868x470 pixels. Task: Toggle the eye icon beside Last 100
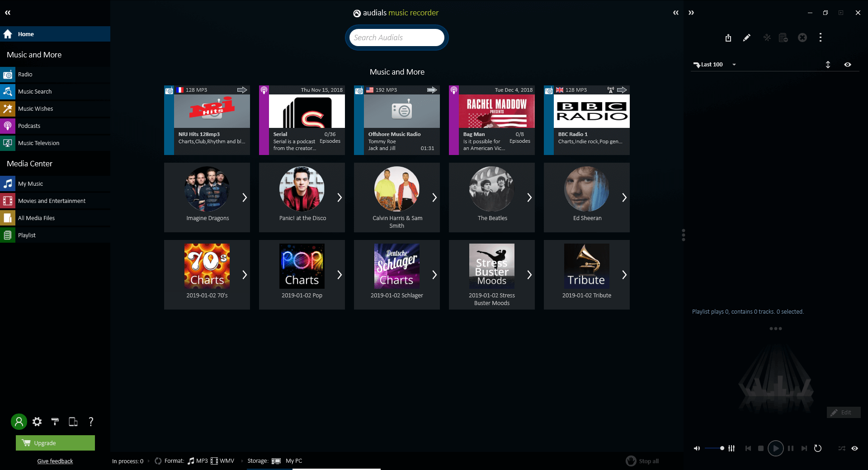click(x=848, y=65)
